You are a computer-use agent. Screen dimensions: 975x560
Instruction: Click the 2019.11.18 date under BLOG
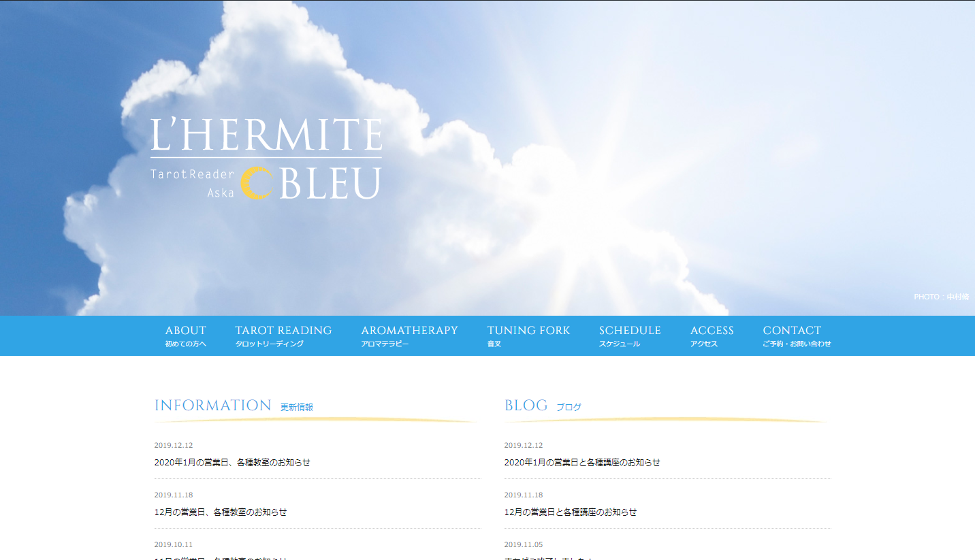pos(524,495)
